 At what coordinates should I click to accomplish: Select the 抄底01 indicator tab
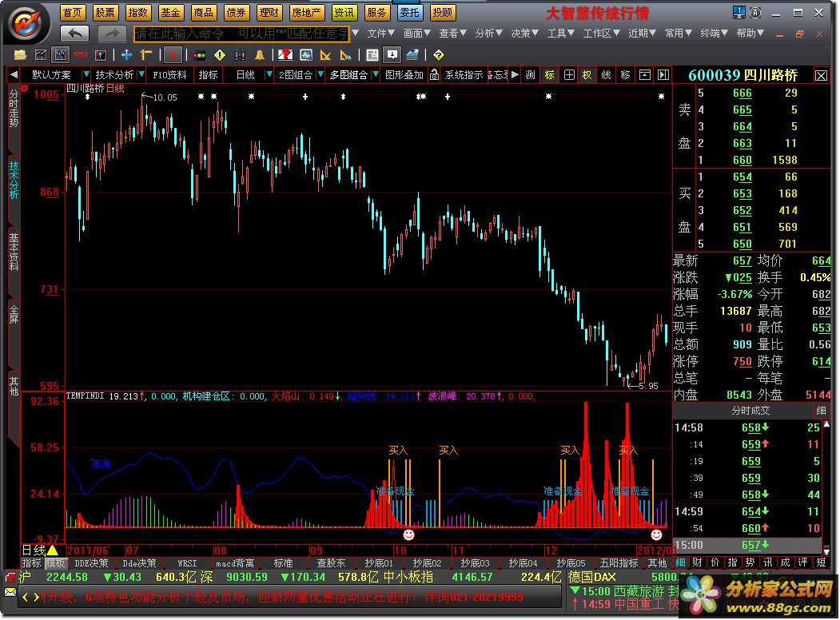point(379,563)
